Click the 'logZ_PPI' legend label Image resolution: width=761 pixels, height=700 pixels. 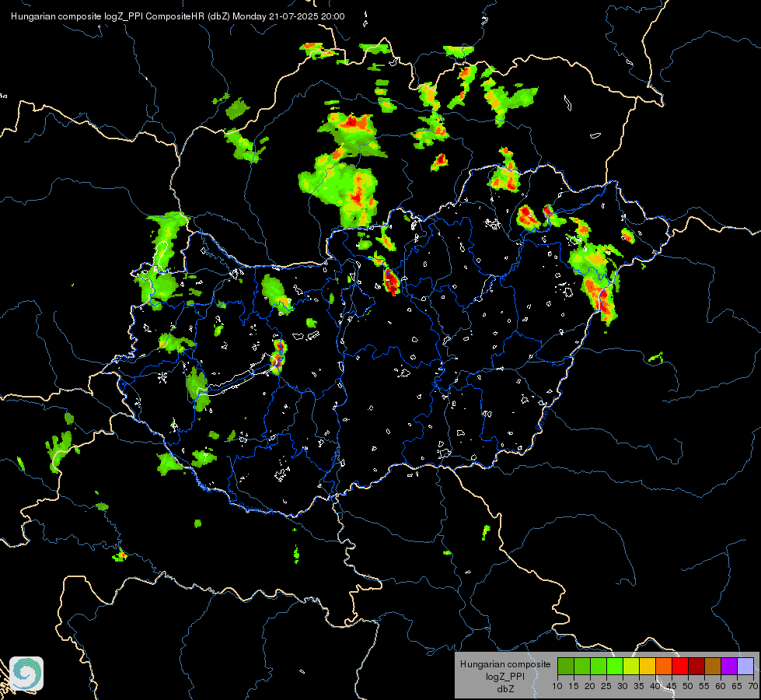pos(505,676)
